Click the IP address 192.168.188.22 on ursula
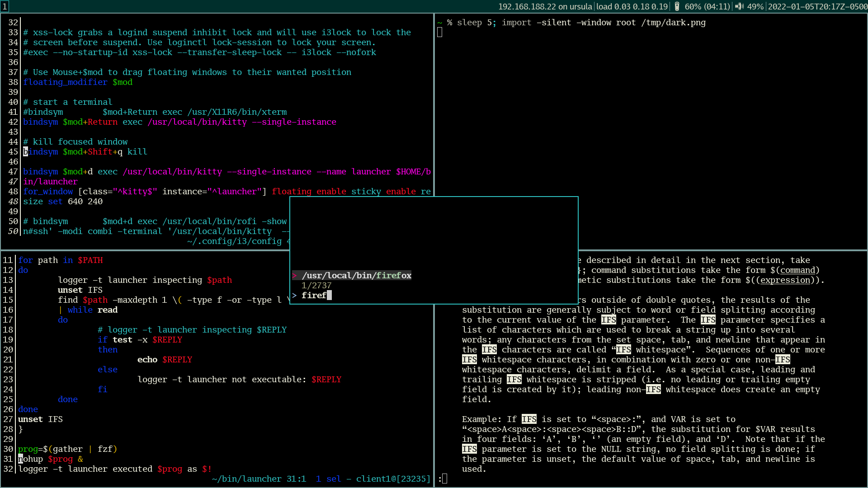This screenshot has width=868, height=488. point(545,6)
